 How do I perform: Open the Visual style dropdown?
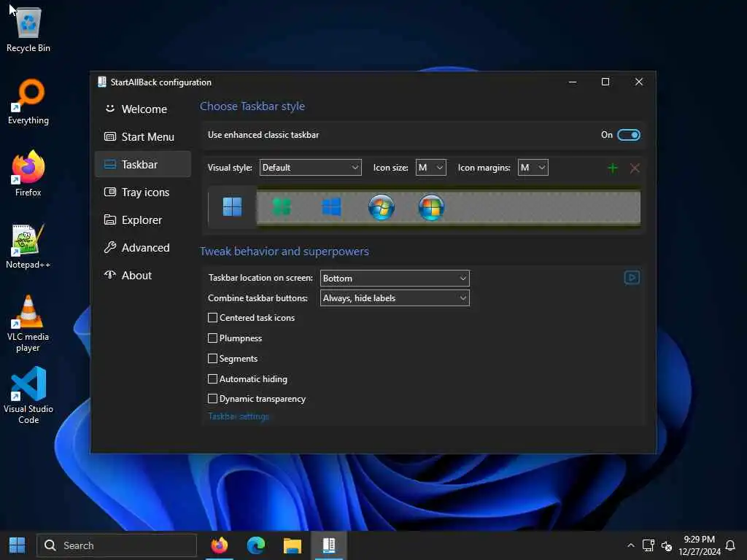[x=310, y=168]
